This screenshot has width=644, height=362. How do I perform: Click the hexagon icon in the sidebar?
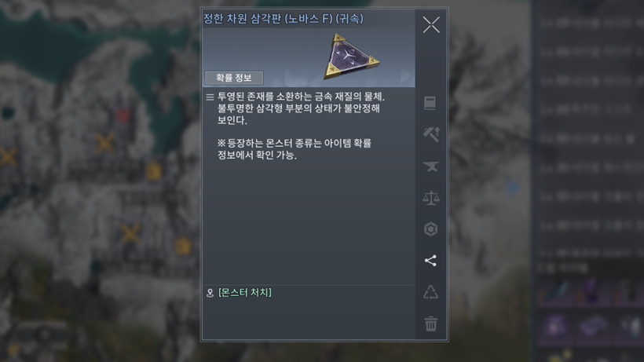click(x=430, y=229)
